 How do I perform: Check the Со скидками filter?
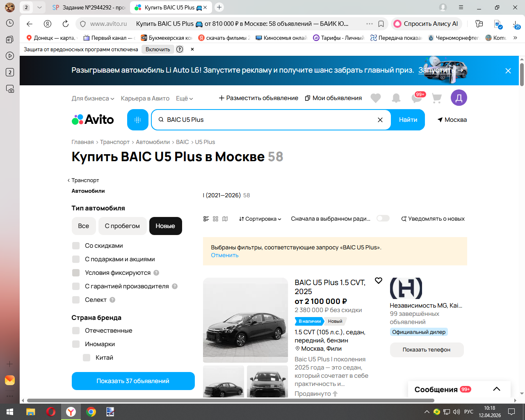pyautogui.click(x=76, y=246)
